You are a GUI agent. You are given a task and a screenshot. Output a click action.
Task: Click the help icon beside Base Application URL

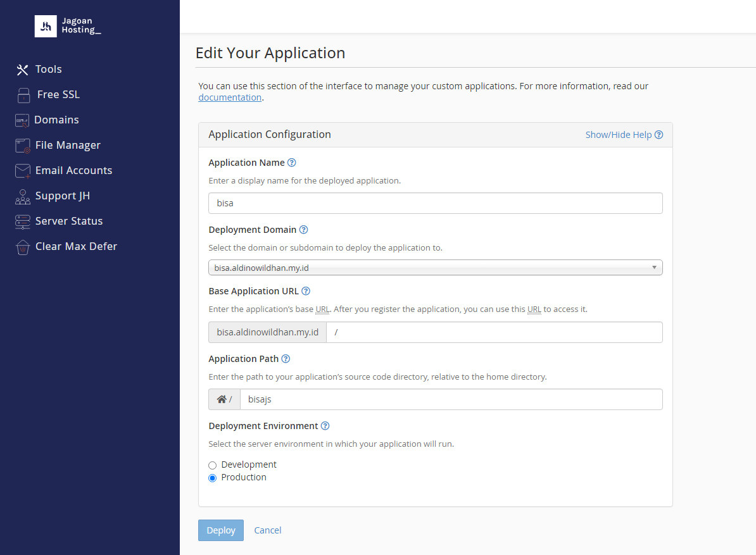pos(306,291)
